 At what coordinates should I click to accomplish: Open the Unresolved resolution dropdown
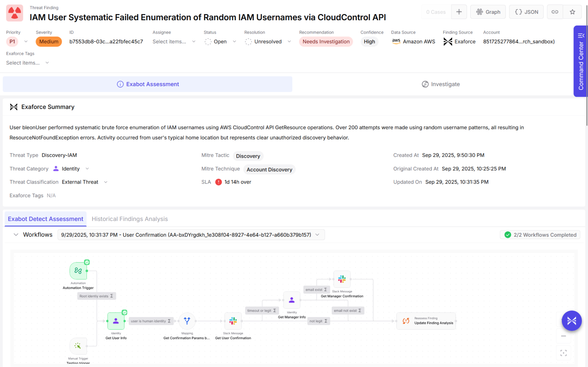pyautogui.click(x=268, y=41)
